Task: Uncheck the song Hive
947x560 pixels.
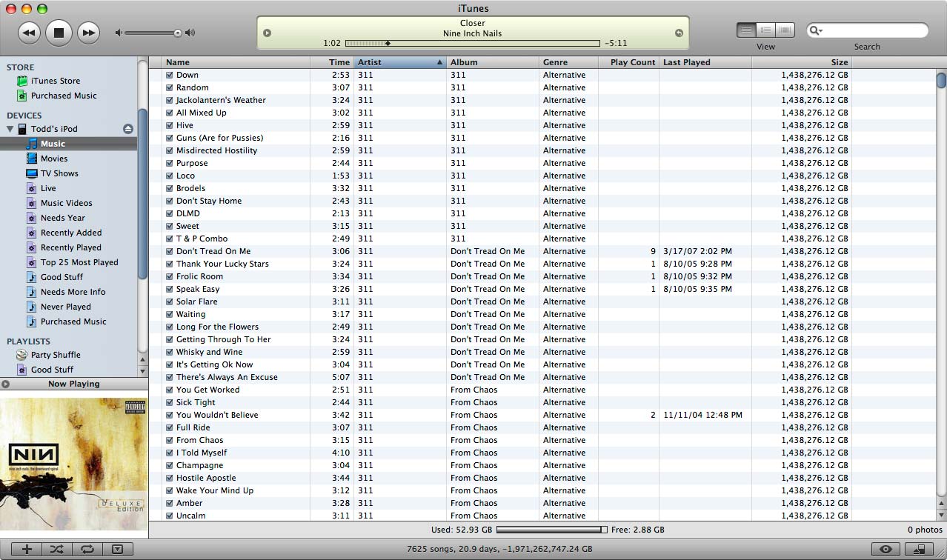Action: [170, 125]
